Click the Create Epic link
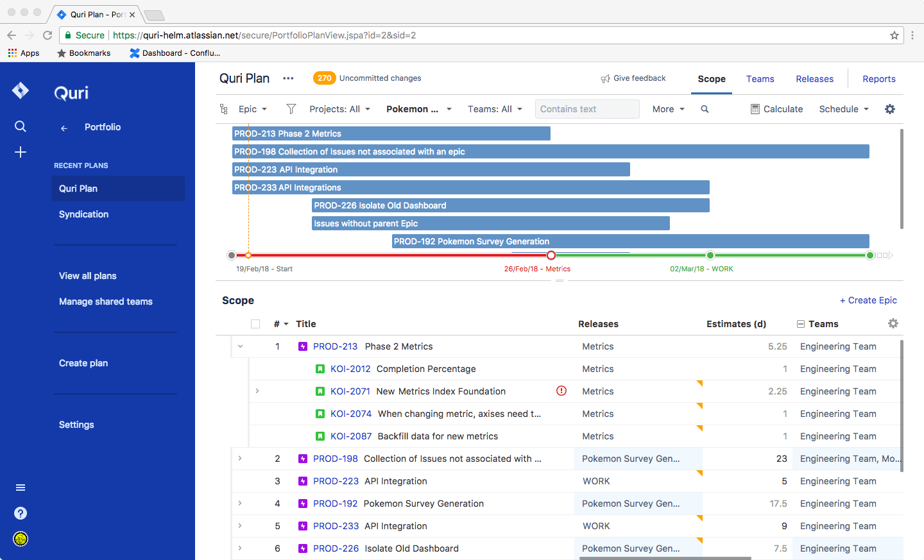 coord(868,300)
